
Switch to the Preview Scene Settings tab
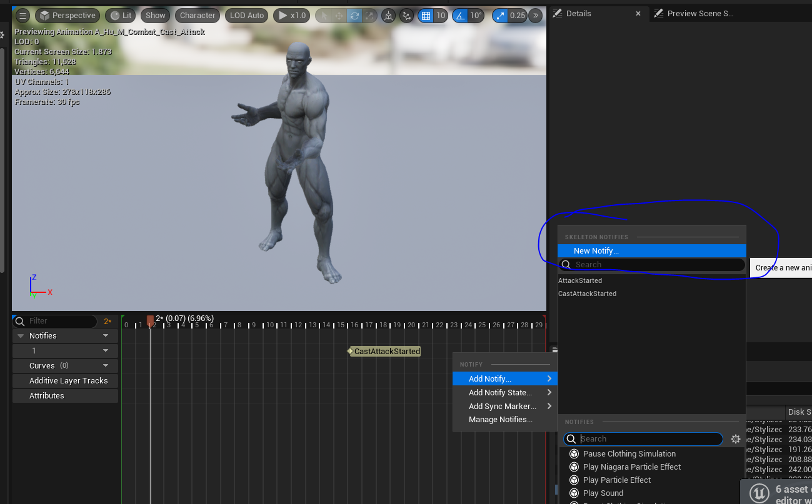coord(700,13)
